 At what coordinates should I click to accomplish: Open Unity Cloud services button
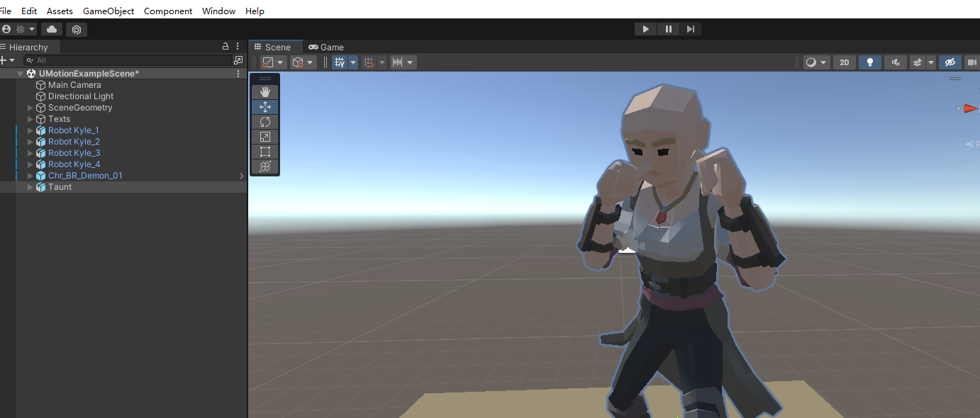tap(52, 29)
